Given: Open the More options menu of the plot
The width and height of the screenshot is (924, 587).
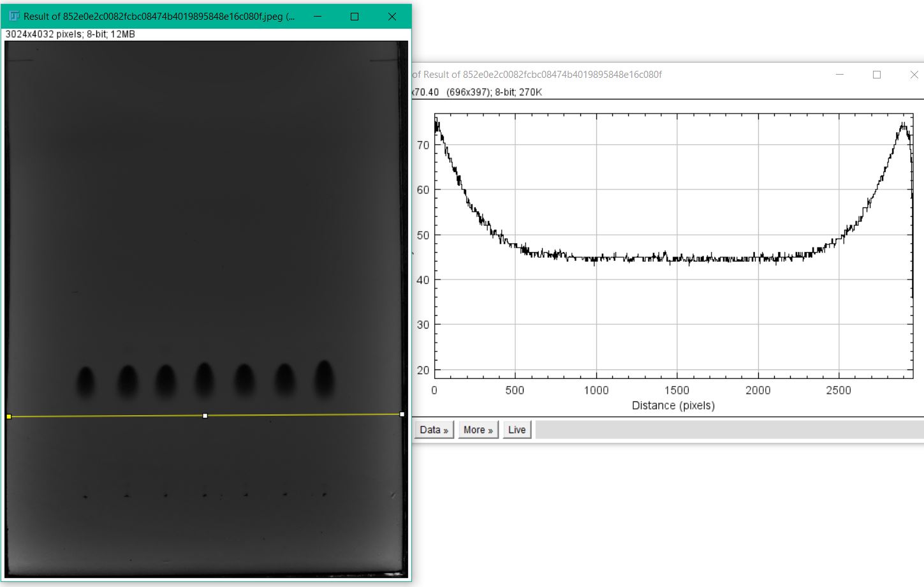Looking at the screenshot, I should [478, 429].
